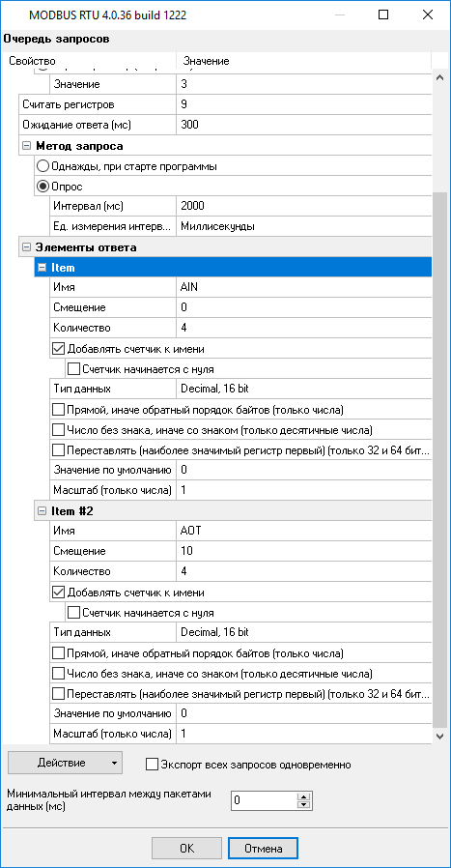Open 'Тип данных' value for AIN item
The image size is (451, 868).
pos(303,389)
